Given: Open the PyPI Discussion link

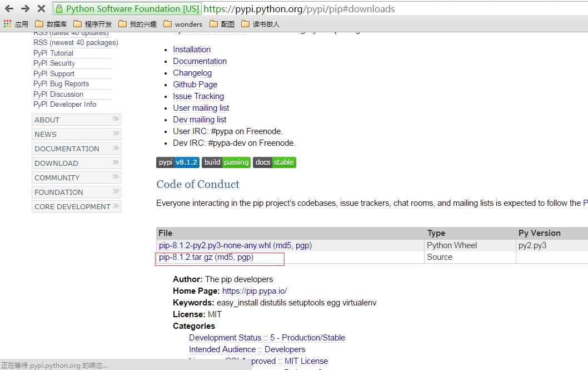Looking at the screenshot, I should click(x=58, y=94).
